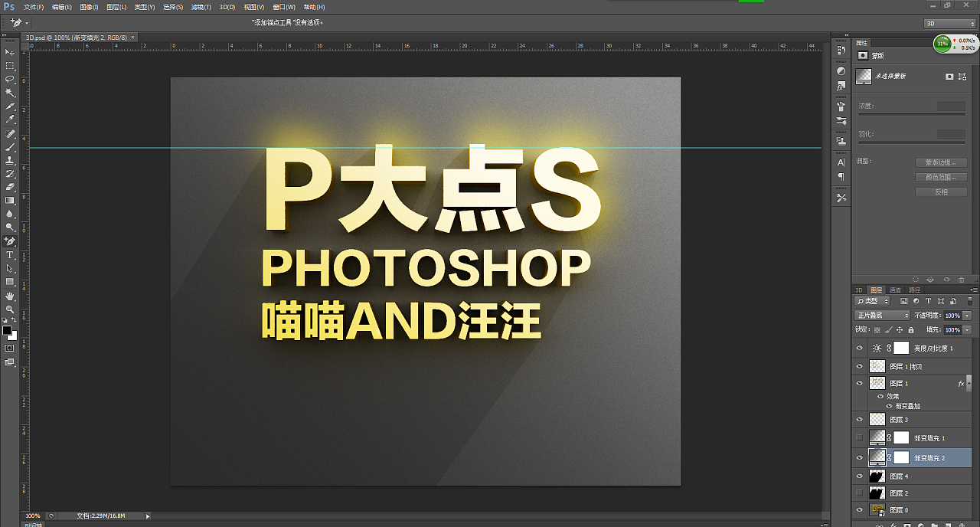Click the 反相 button
This screenshot has height=527, width=980.
click(941, 192)
